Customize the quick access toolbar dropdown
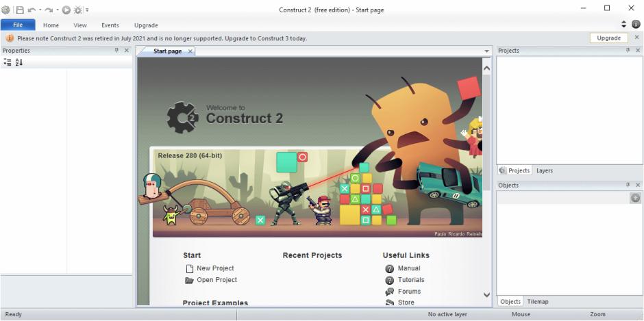This screenshot has height=321, width=644. coord(87,10)
